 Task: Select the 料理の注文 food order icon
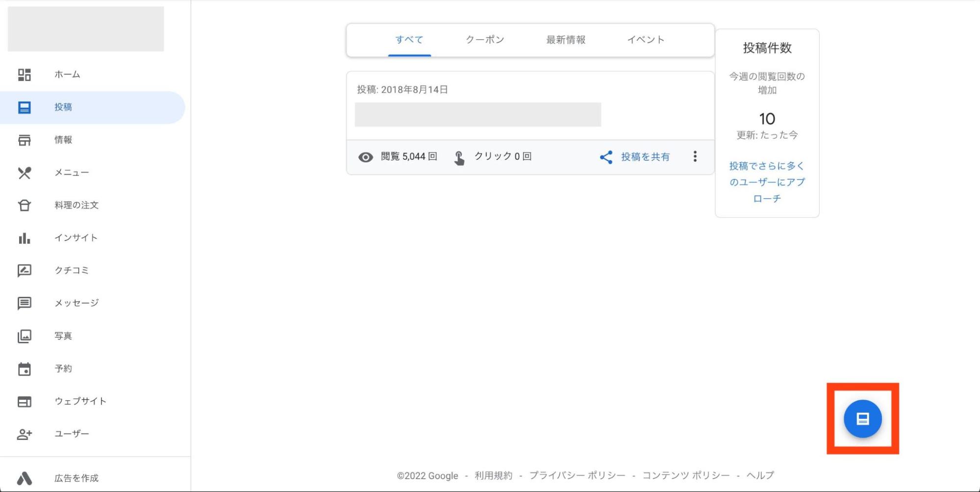(25, 205)
